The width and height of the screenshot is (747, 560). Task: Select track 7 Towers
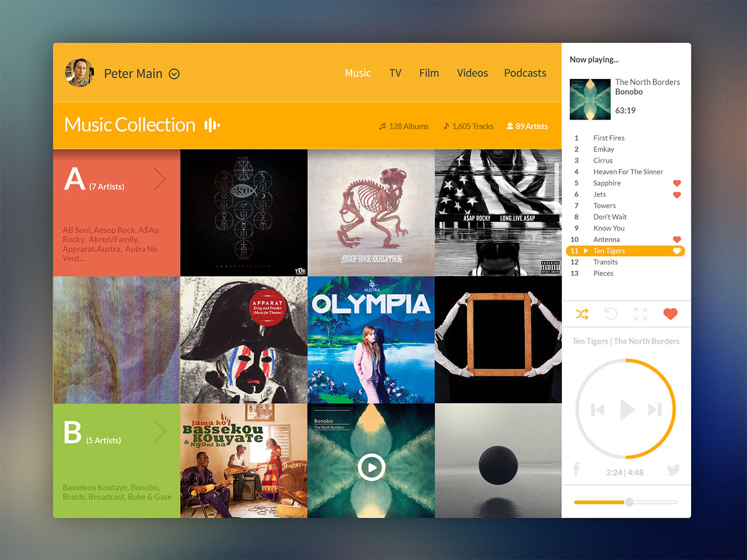(625, 205)
